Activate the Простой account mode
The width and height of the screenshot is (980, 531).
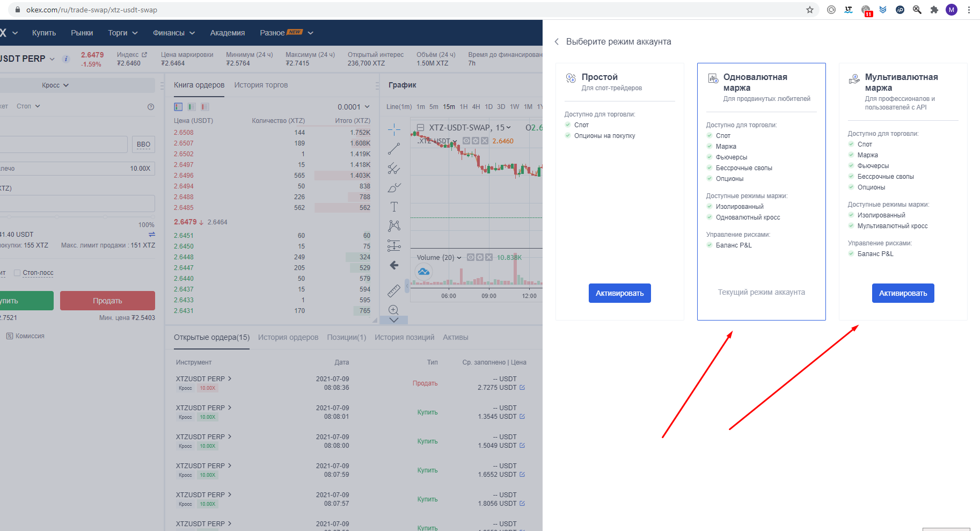tap(620, 293)
